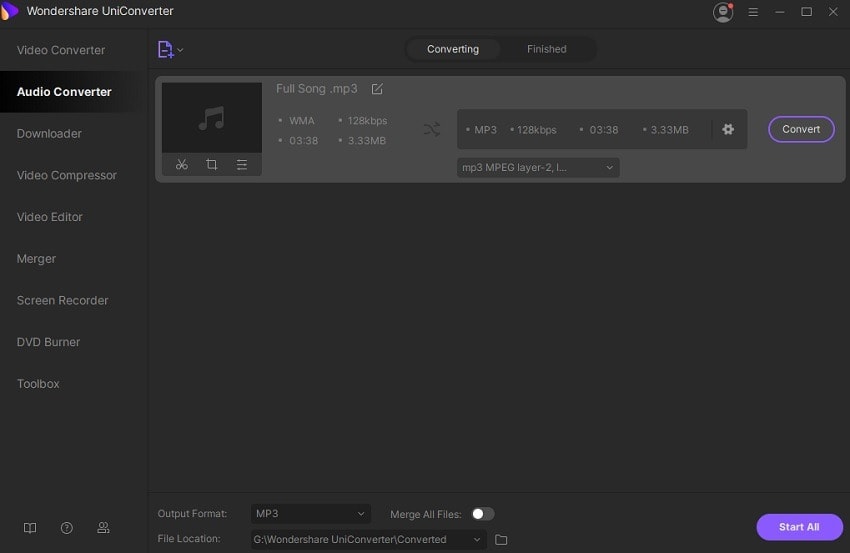
Task: Open Video Compressor in the sidebar
Action: (74, 175)
